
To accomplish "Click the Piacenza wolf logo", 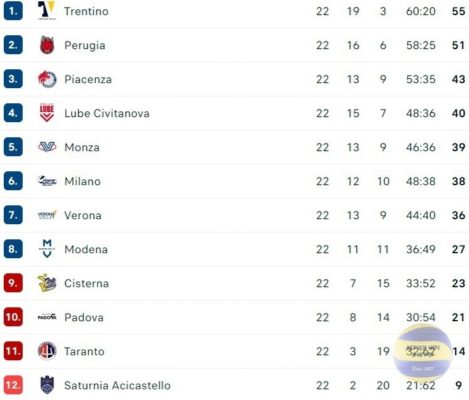I will pos(47,79).
